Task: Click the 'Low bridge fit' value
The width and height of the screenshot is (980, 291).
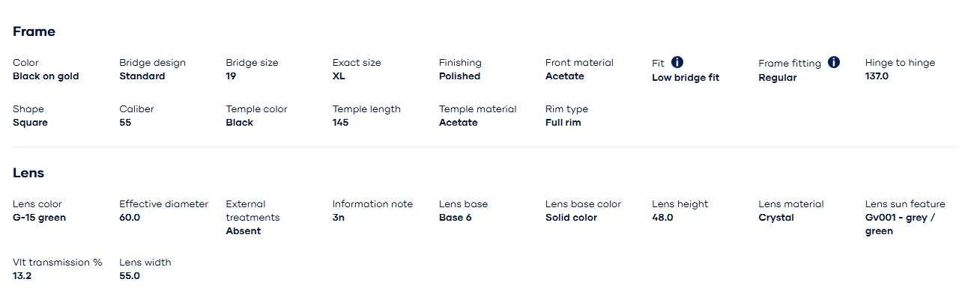Action: [x=686, y=78]
